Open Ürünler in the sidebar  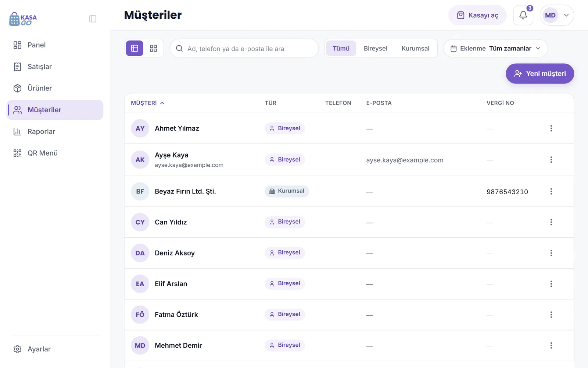click(55, 88)
